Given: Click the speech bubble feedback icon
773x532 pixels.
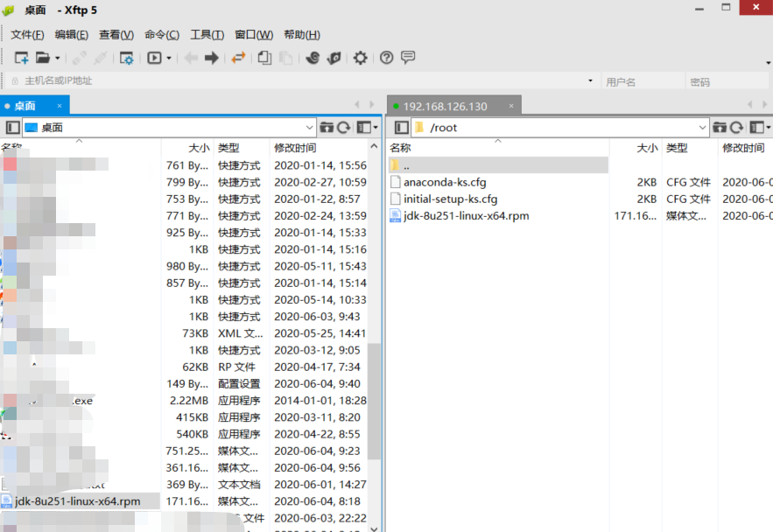Looking at the screenshot, I should click(408, 57).
